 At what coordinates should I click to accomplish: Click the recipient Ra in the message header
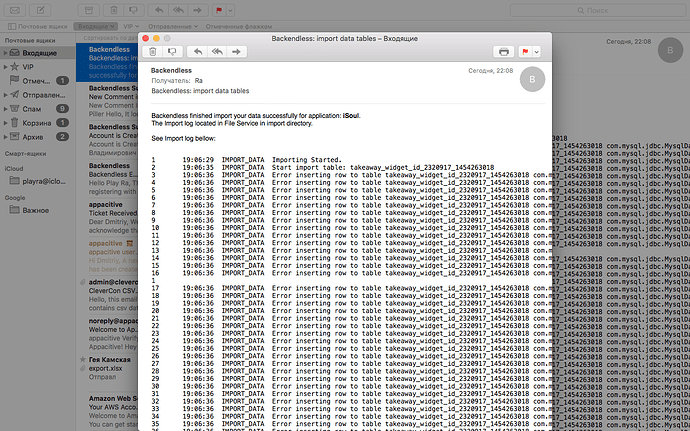coord(198,81)
